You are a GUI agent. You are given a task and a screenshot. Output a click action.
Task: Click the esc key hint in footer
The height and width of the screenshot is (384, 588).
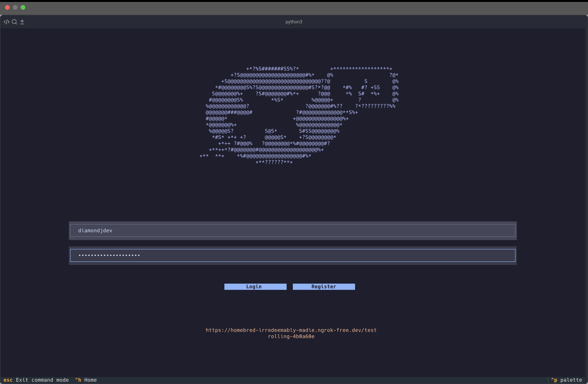[8, 380]
